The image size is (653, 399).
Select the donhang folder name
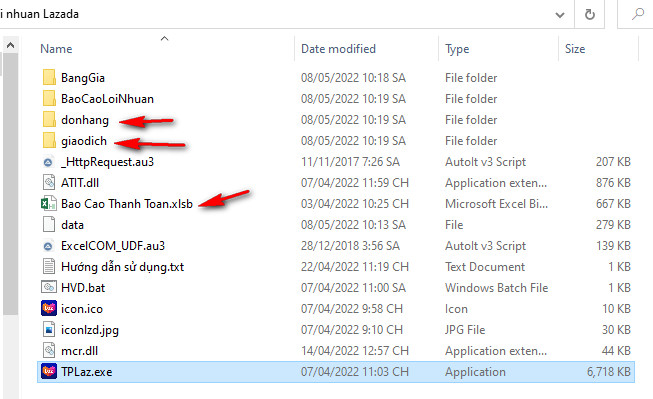click(85, 120)
